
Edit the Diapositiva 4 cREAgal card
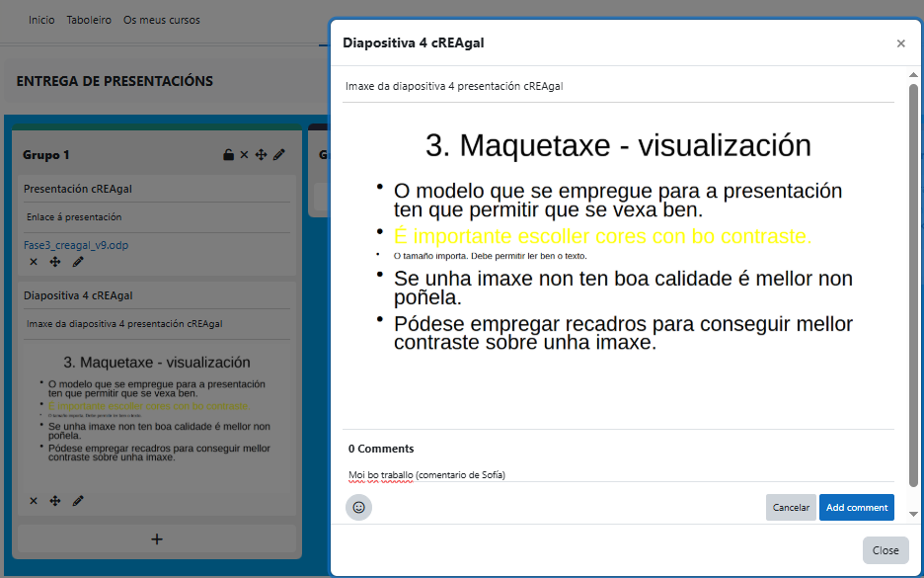coord(78,501)
